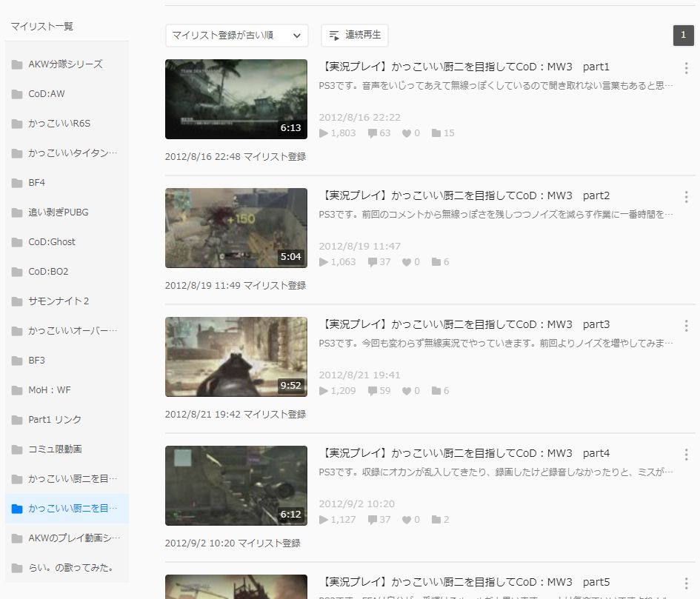Click the 2012/8/16 22:48 マイリスト登録 text
The width and height of the screenshot is (700, 599).
click(x=236, y=157)
